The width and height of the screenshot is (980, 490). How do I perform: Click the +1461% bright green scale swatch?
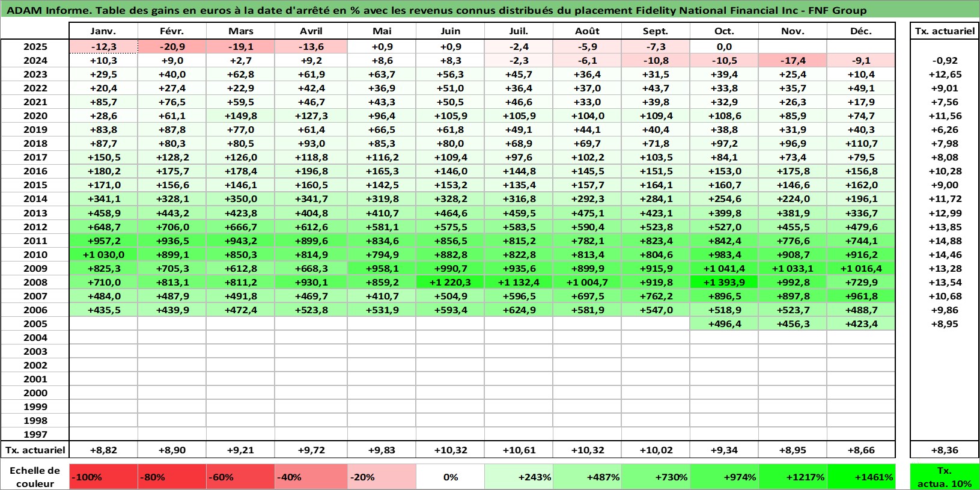point(861,477)
